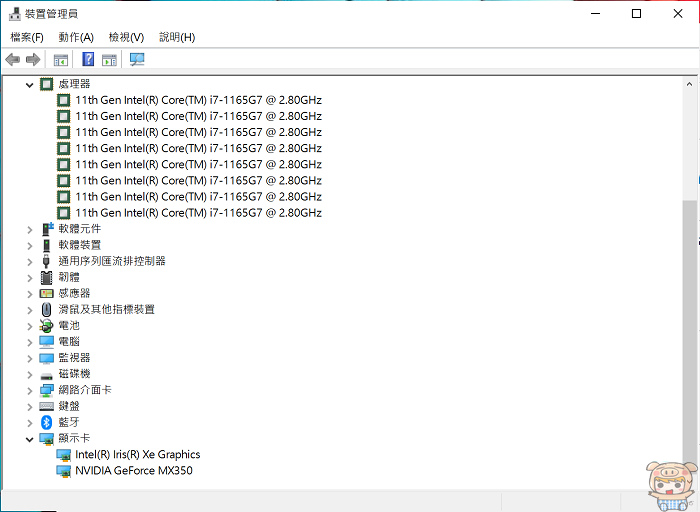Click the 韌體 firmware chip icon
Image resolution: width=700 pixels, height=512 pixels.
(46, 277)
